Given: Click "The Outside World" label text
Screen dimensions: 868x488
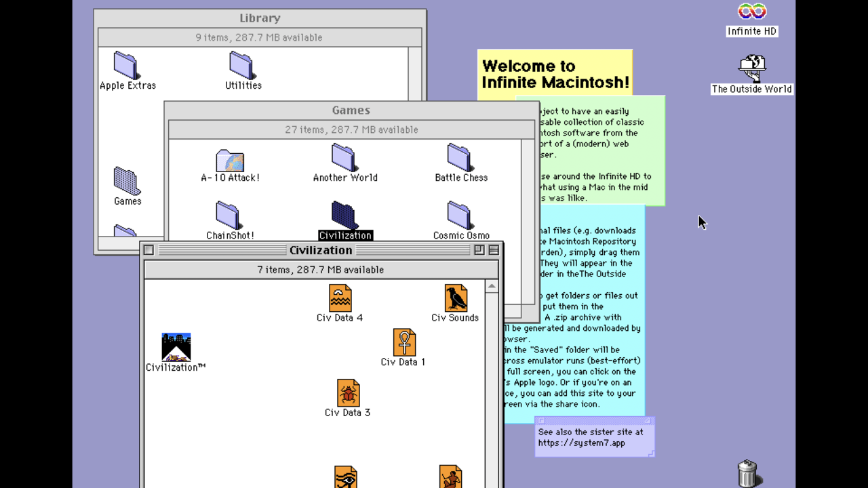Looking at the screenshot, I should [751, 89].
